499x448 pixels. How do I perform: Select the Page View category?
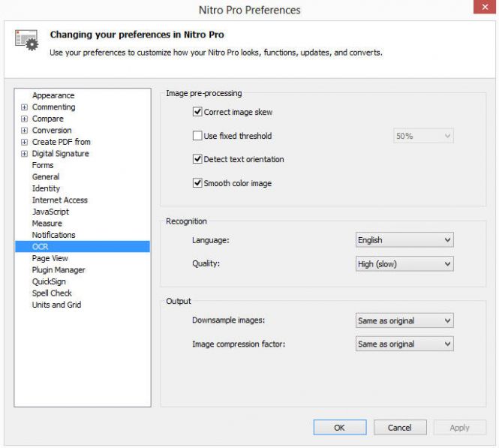click(50, 258)
